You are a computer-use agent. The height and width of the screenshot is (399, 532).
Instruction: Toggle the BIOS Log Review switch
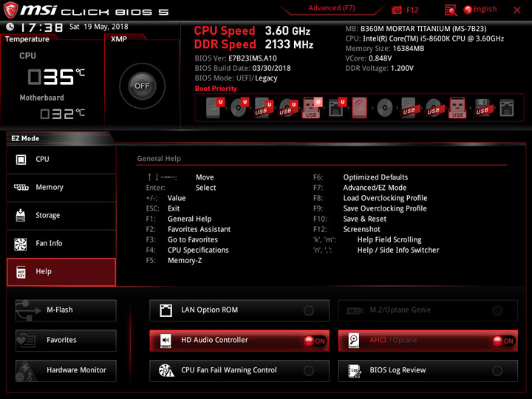pyautogui.click(x=497, y=371)
